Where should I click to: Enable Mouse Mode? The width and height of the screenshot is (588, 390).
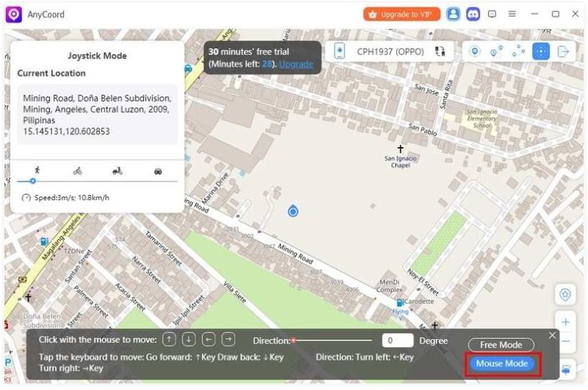coord(502,364)
